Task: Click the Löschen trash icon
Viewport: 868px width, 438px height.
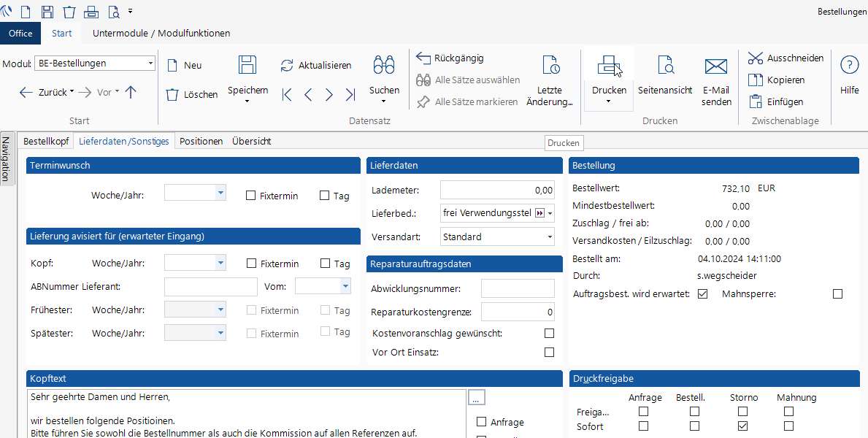Action: (172, 94)
